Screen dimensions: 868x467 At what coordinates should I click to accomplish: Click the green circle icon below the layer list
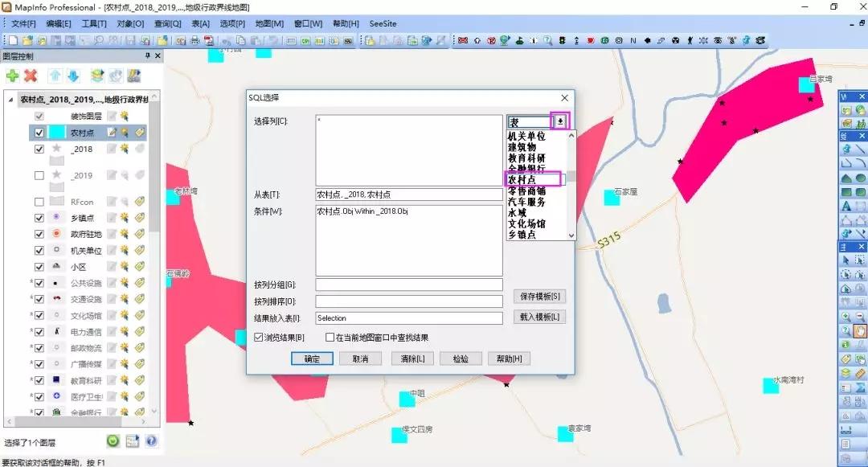[113, 441]
